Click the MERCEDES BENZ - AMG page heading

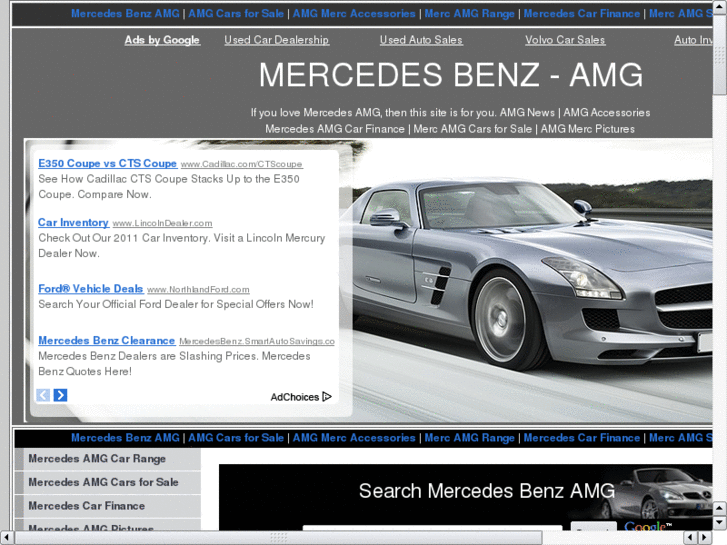(451, 75)
